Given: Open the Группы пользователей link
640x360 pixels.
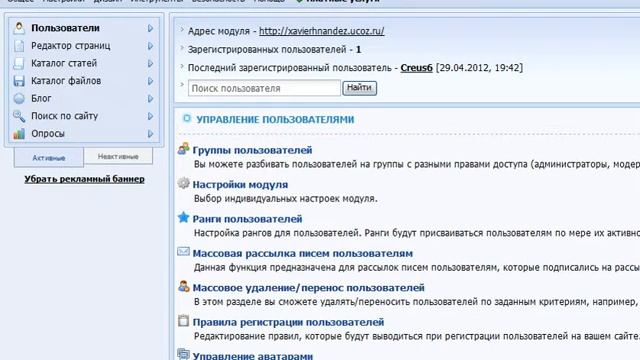Looking at the screenshot, I should tap(252, 150).
